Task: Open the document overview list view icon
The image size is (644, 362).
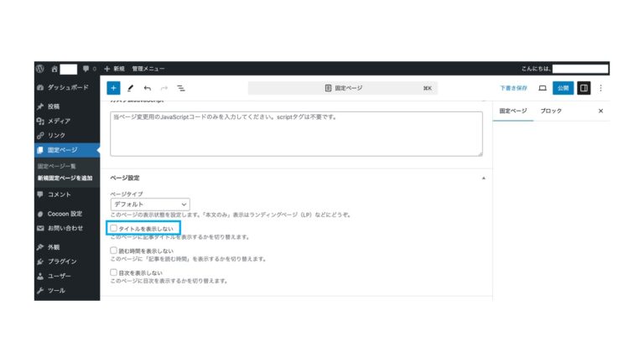Action: tap(181, 88)
